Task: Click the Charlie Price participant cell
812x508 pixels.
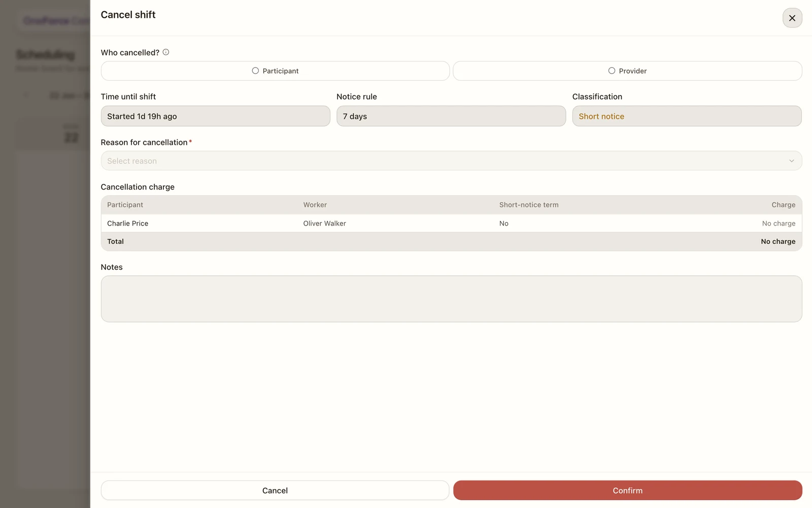Action: click(128, 224)
